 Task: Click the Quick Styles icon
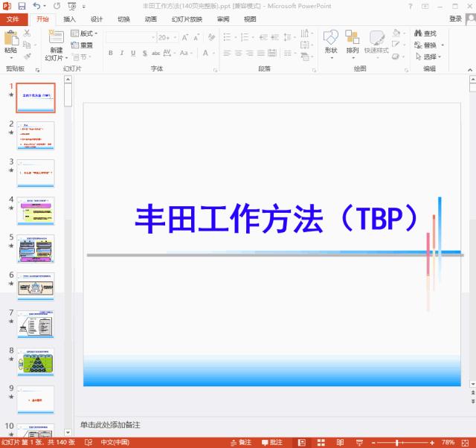377,38
